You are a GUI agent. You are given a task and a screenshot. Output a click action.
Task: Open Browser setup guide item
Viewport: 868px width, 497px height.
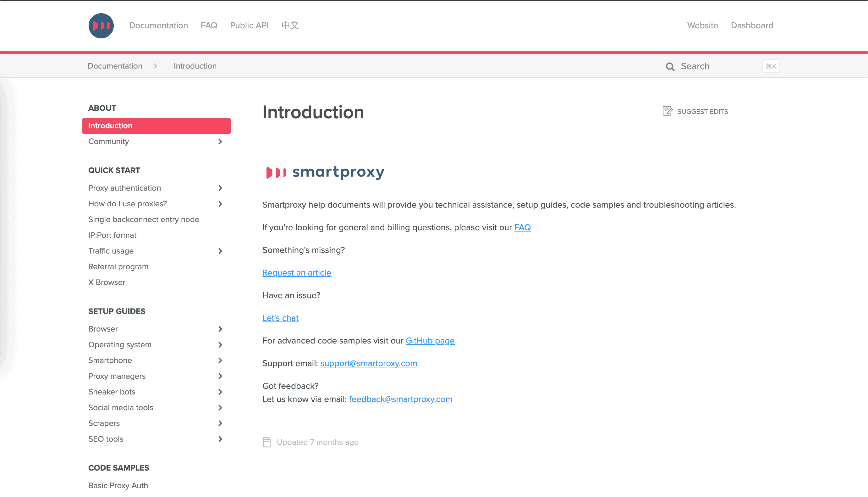tap(103, 329)
